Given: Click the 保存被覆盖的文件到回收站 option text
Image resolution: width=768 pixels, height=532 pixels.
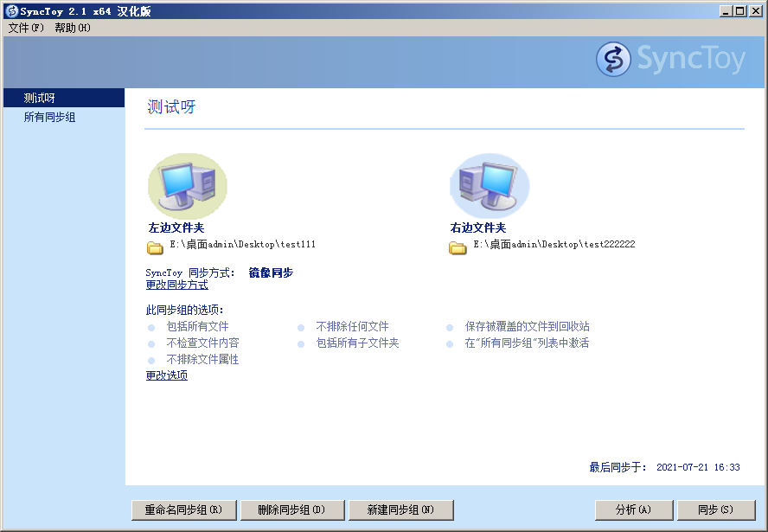Looking at the screenshot, I should coord(527,326).
